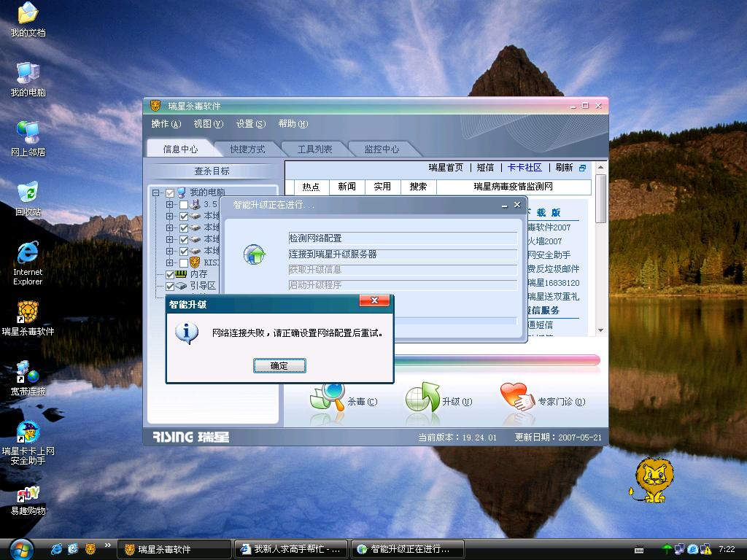747x560 pixels.
Task: Click yellow warning shield tray icon
Action: (x=706, y=549)
